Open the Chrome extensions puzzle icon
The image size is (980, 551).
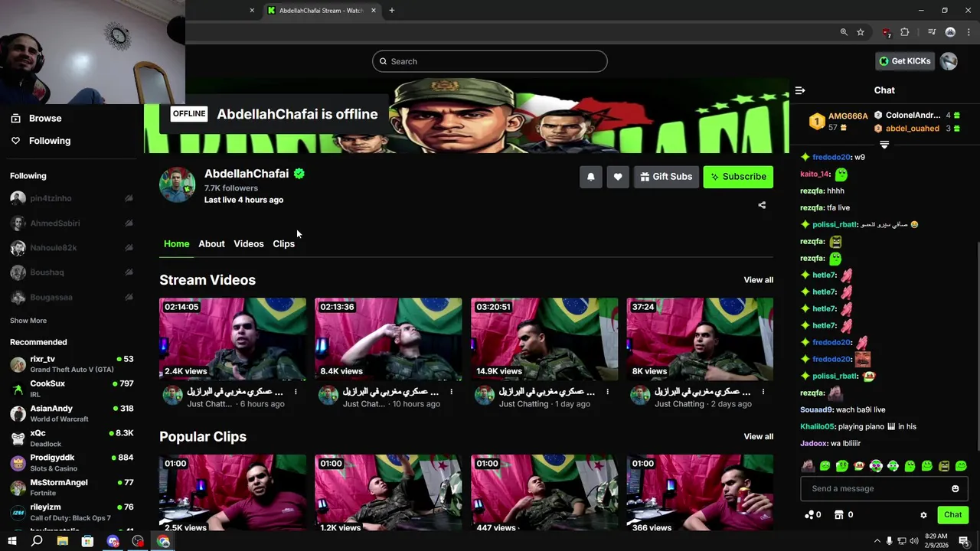click(905, 32)
